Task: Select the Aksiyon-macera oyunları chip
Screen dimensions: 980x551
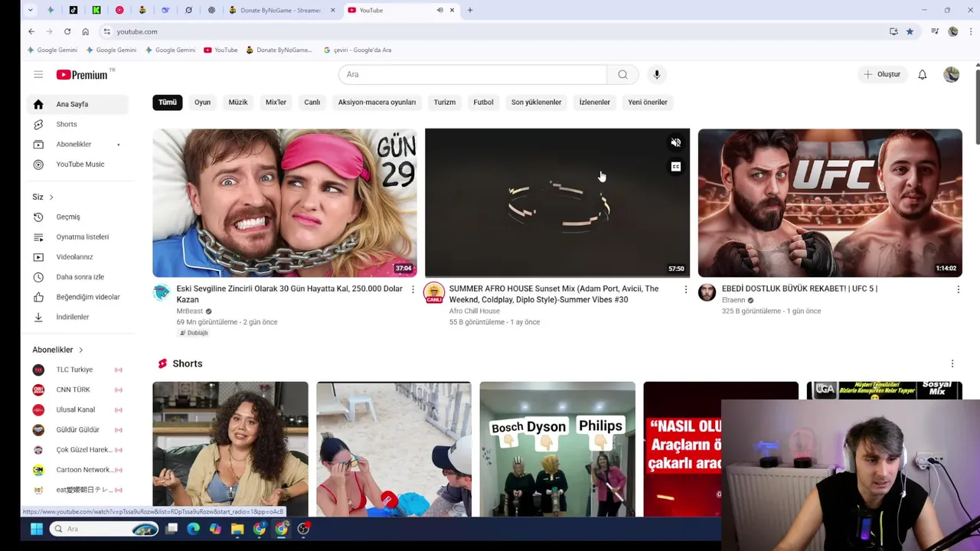Action: tap(377, 102)
